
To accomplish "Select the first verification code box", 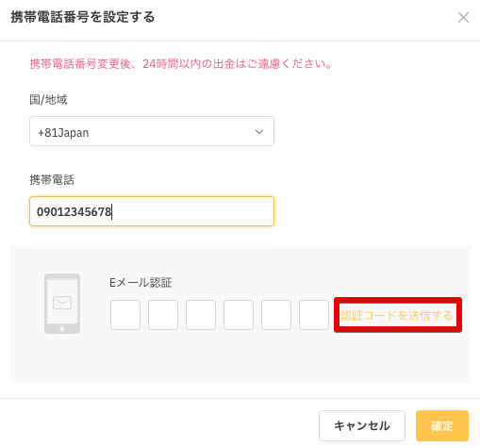I will [125, 315].
